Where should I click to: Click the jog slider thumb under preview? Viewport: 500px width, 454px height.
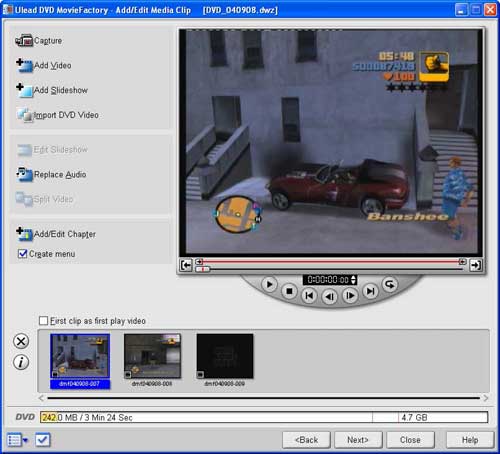(x=202, y=269)
